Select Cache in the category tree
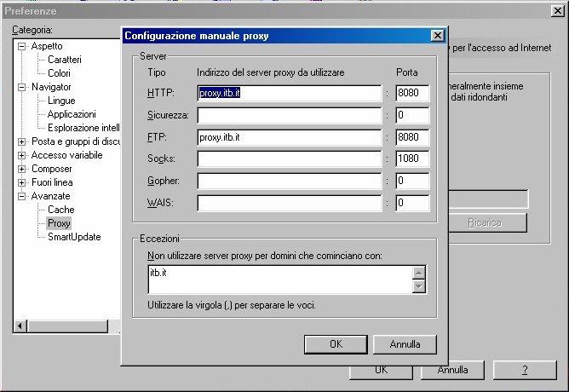569x392 pixels. coord(60,210)
